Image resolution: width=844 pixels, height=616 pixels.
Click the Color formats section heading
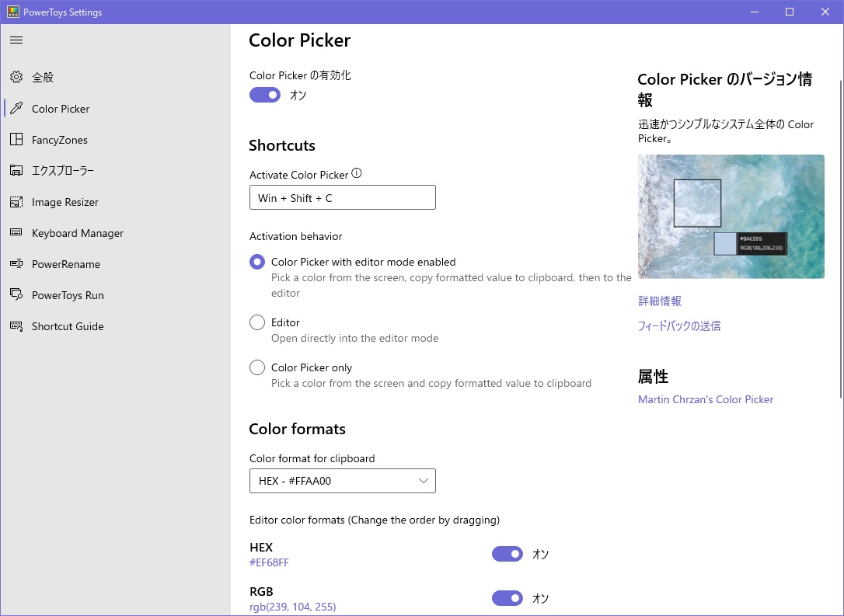pos(297,429)
